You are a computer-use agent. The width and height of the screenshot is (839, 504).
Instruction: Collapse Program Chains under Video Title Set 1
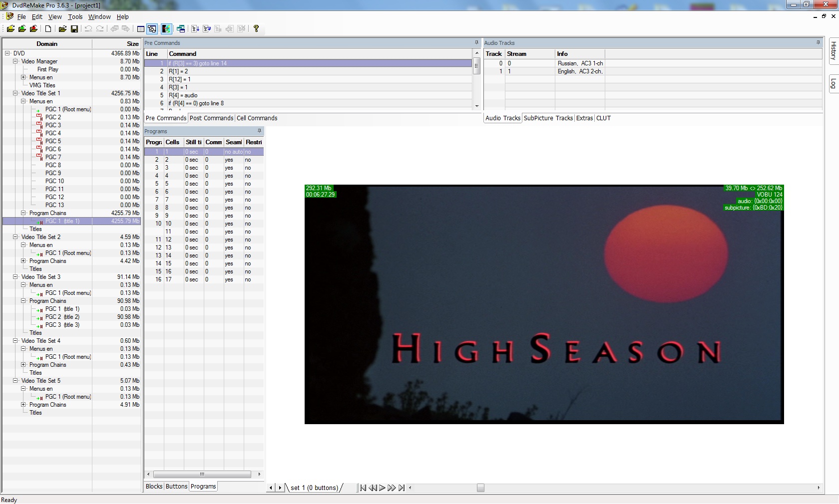pos(23,213)
